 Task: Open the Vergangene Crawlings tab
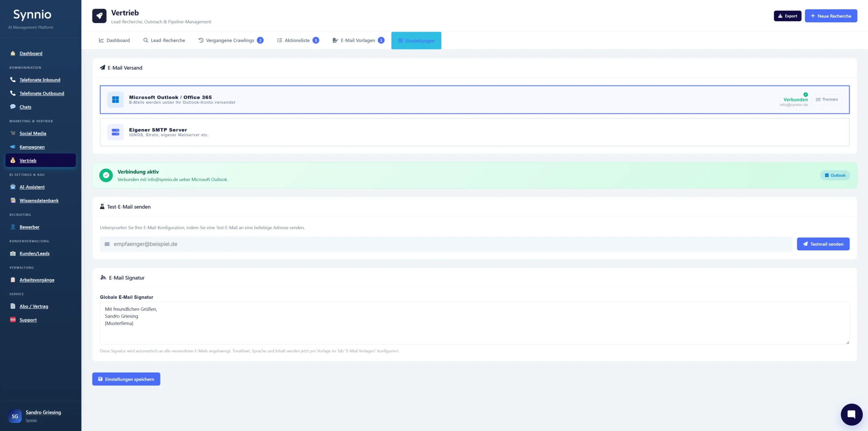[230, 40]
